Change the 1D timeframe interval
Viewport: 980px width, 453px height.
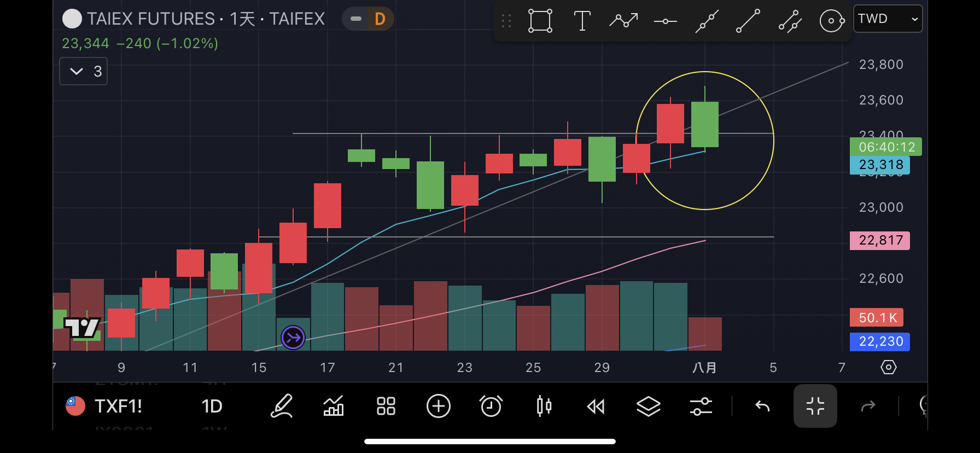[212, 406]
